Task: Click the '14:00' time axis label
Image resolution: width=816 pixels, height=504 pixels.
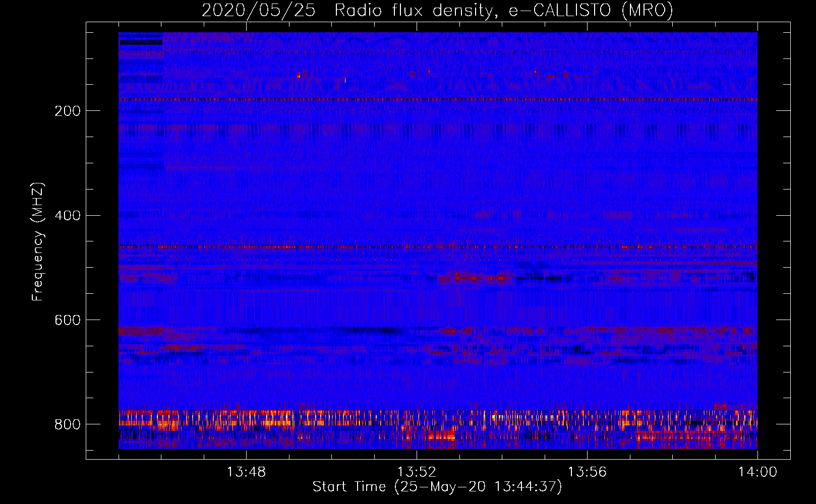Action: tap(757, 472)
